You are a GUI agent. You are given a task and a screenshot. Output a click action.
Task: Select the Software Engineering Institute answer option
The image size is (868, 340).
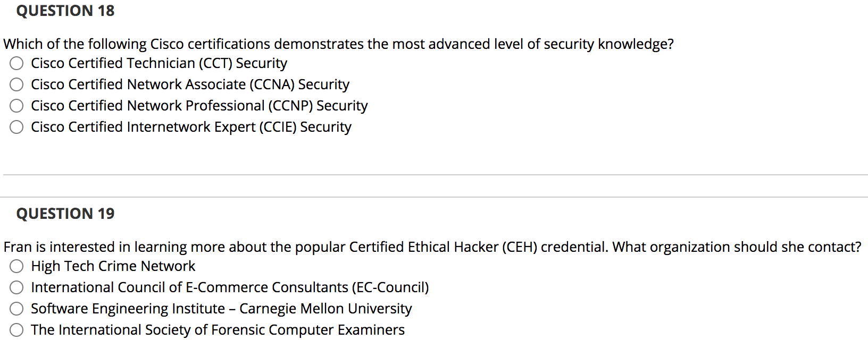[x=16, y=309]
